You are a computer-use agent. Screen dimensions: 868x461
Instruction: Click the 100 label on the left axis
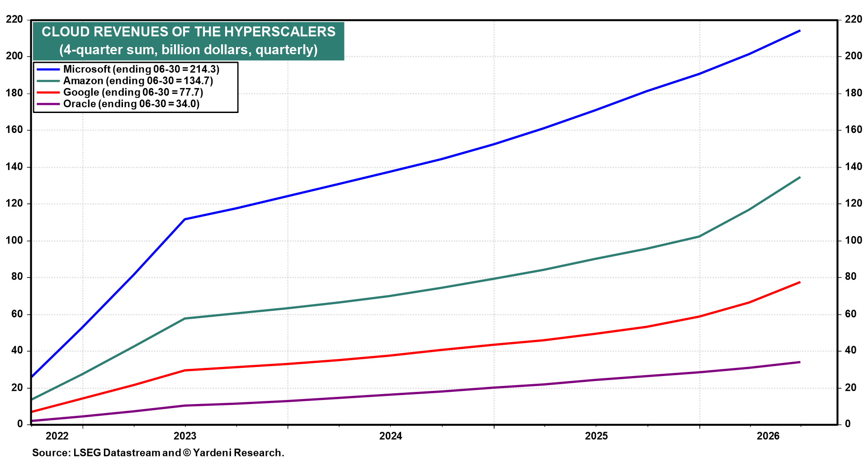point(14,240)
